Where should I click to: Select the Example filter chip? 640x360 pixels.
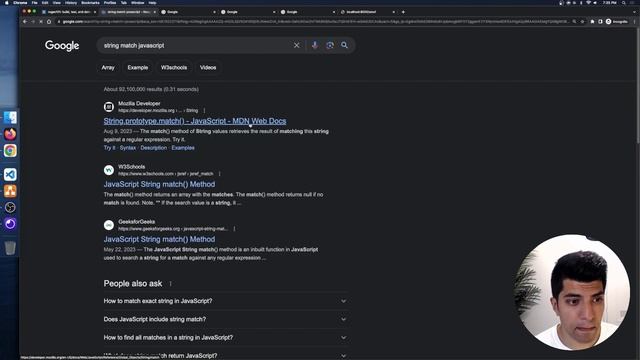pos(138,68)
